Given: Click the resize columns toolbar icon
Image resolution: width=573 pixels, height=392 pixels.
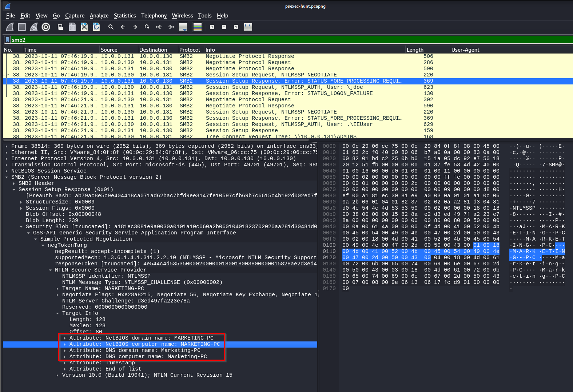Looking at the screenshot, I should [248, 27].
